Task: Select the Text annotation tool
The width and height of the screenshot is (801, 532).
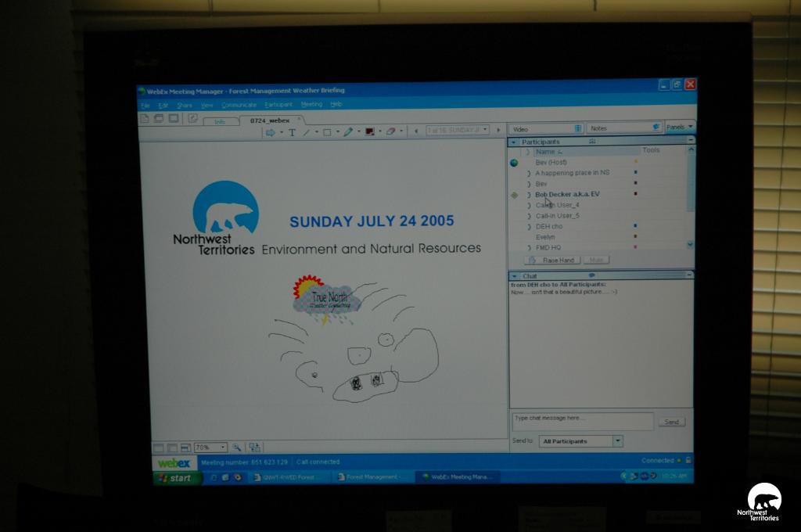Action: [292, 132]
